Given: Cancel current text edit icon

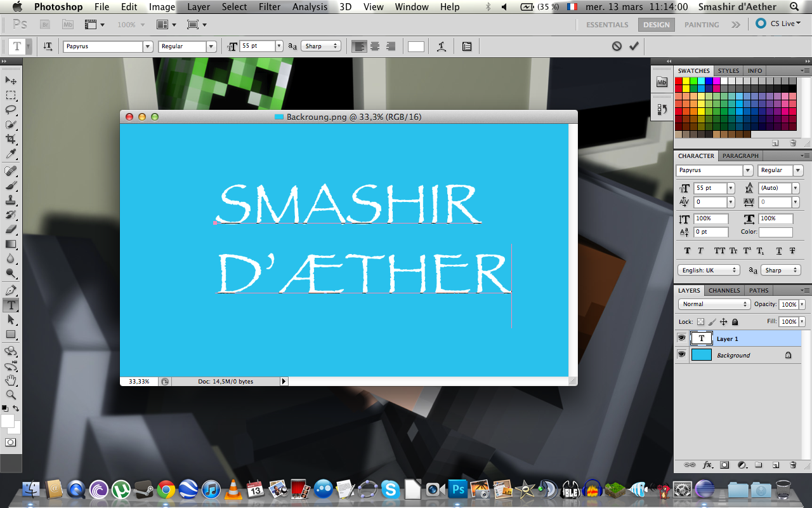Looking at the screenshot, I should point(617,46).
